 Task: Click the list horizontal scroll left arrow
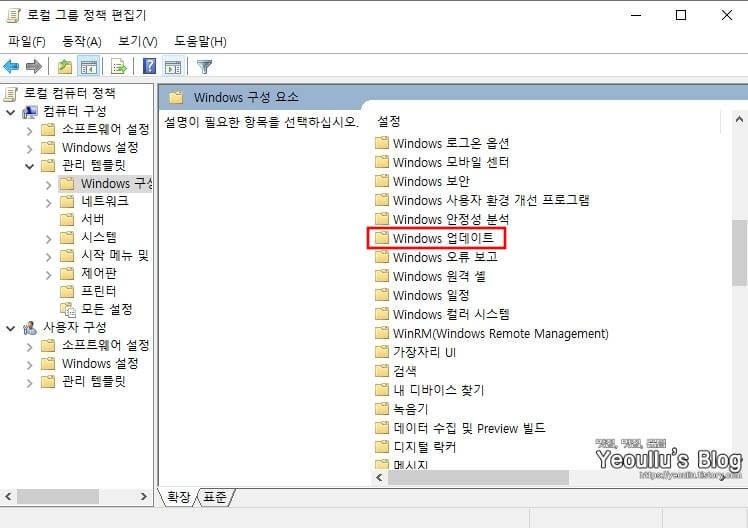pos(380,477)
